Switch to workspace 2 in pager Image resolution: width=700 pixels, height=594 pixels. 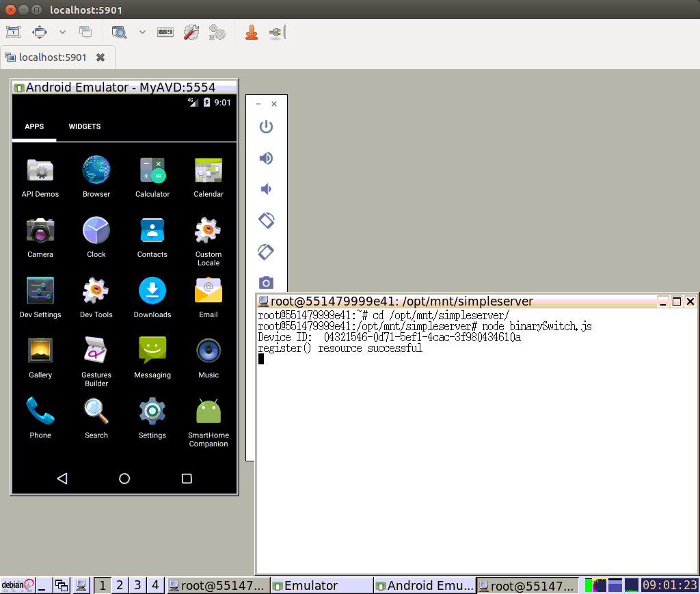click(x=120, y=585)
